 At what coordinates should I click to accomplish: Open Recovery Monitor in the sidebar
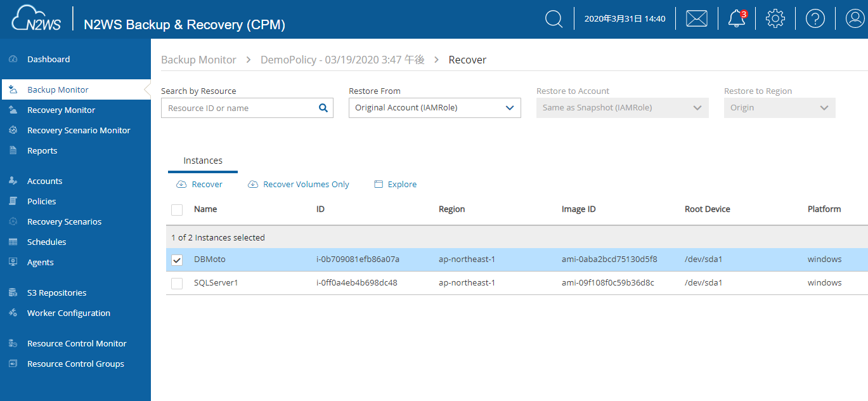coord(61,110)
